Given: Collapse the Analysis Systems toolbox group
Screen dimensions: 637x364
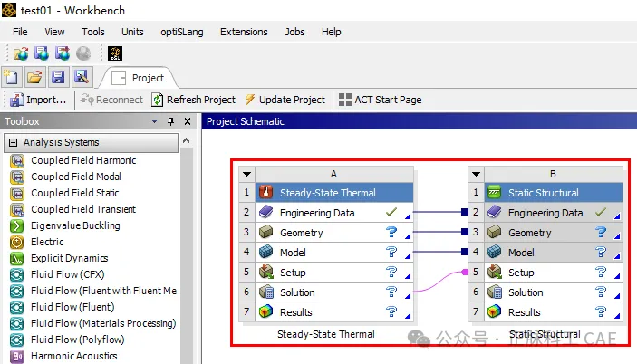Looking at the screenshot, I should [x=13, y=143].
